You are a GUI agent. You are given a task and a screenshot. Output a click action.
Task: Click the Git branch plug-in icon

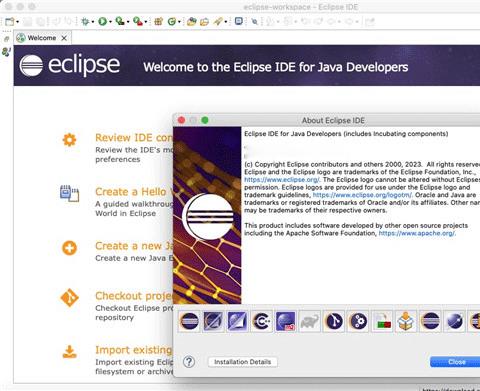tap(334, 321)
